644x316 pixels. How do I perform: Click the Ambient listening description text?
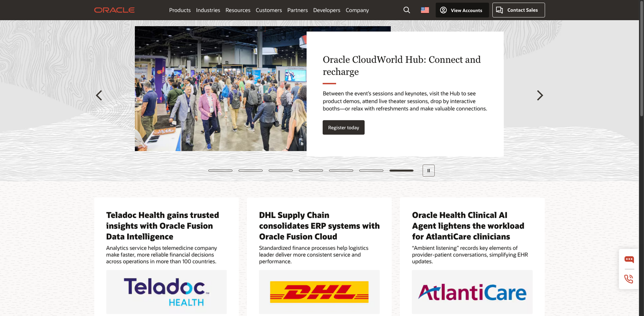tap(470, 255)
